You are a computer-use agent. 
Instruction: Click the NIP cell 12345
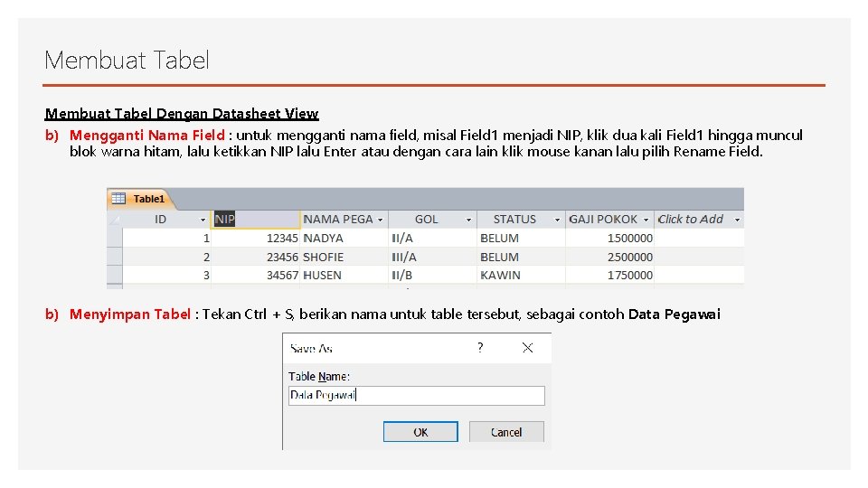coord(256,238)
